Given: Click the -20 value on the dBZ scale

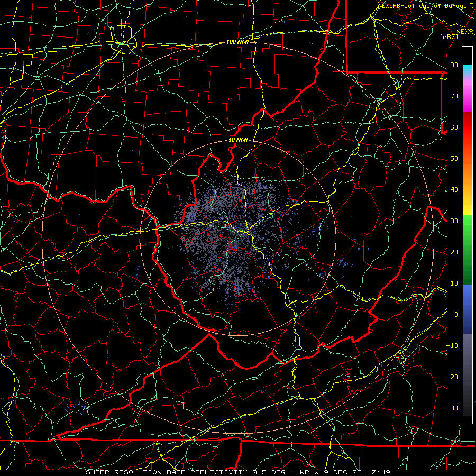Looking at the screenshot, I should click(x=452, y=377).
